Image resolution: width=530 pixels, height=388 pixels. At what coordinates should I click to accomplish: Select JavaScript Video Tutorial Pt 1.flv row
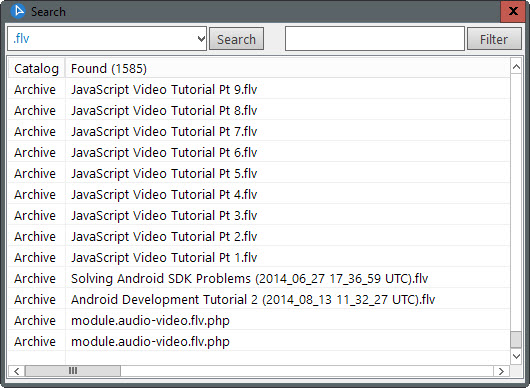(259, 257)
